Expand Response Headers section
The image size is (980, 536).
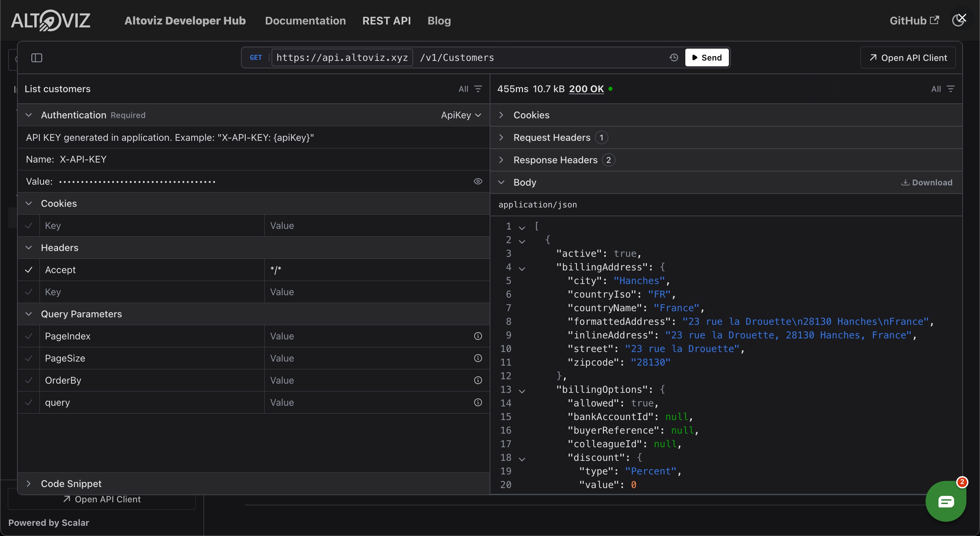pyautogui.click(x=501, y=160)
